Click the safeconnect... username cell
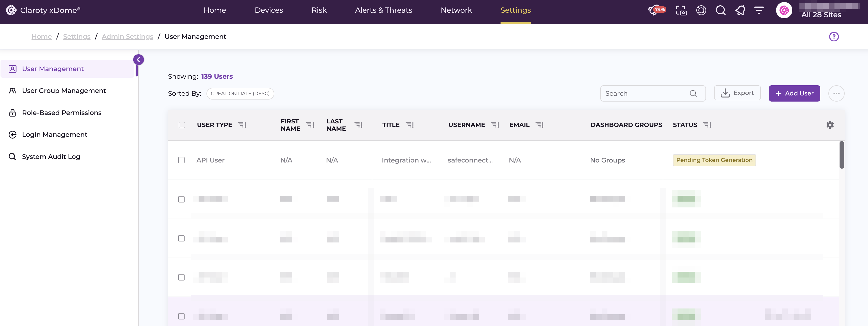This screenshot has height=326, width=868. click(470, 160)
